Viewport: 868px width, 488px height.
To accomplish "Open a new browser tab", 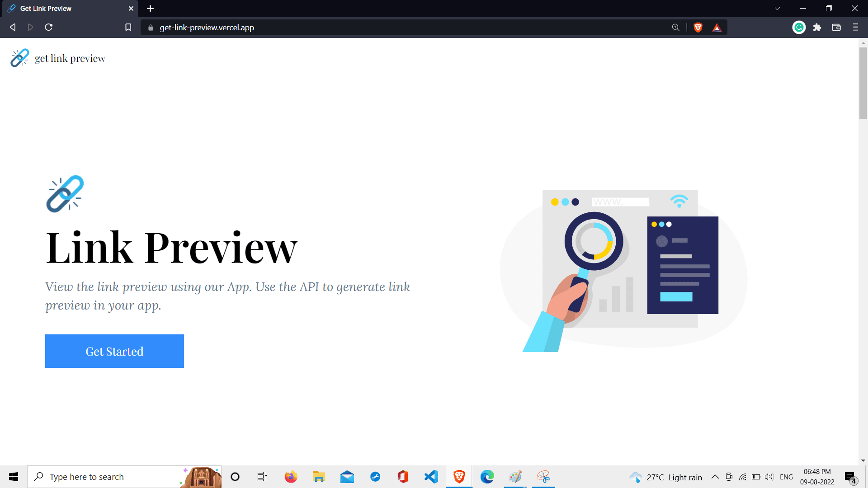I will [x=150, y=8].
